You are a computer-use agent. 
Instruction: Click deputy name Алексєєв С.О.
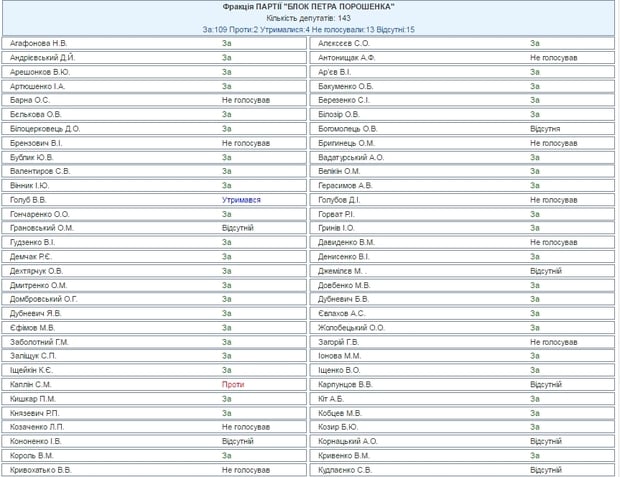pyautogui.click(x=344, y=43)
